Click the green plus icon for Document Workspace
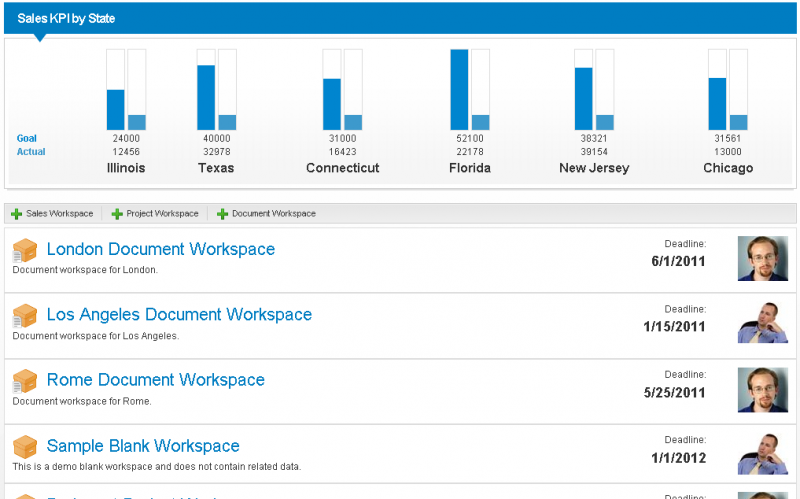Image resolution: width=800 pixels, height=499 pixels. 222,214
